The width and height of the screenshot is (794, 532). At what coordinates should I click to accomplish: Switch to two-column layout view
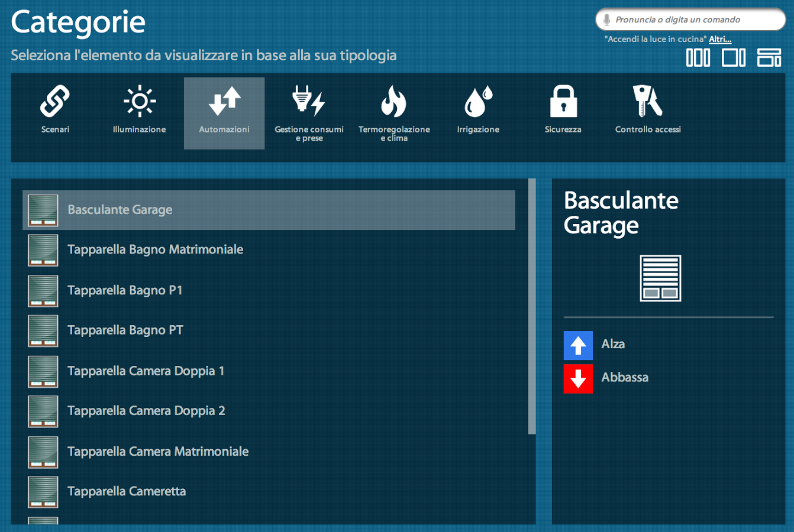734,57
